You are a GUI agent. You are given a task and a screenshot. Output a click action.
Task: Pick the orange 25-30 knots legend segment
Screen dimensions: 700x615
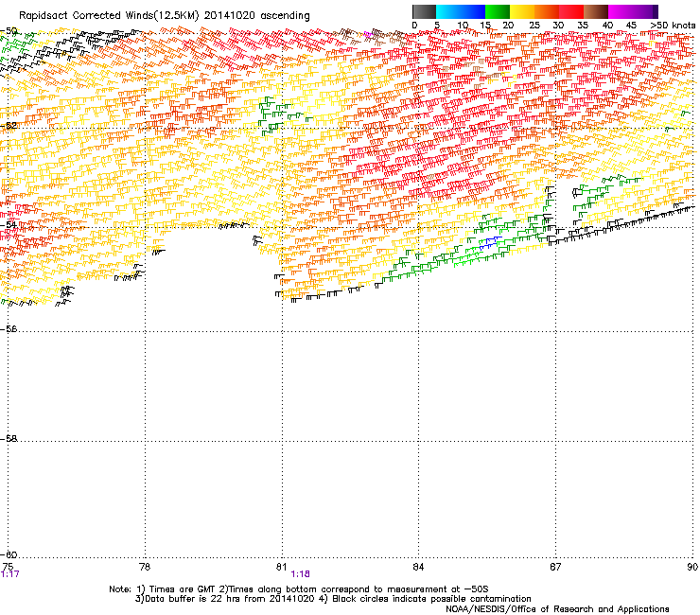tap(547, 11)
